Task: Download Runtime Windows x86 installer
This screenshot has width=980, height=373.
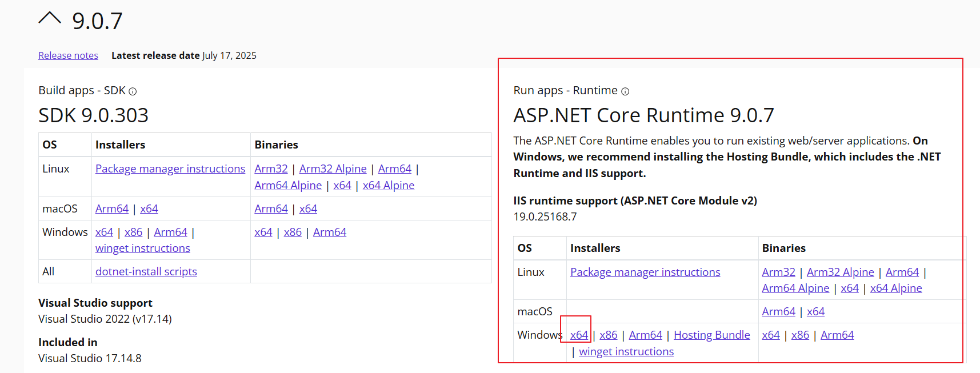Action: (609, 335)
